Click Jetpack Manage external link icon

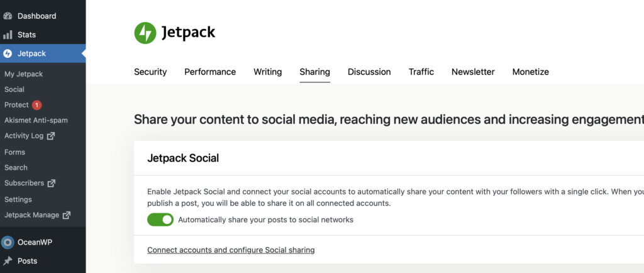coord(66,215)
